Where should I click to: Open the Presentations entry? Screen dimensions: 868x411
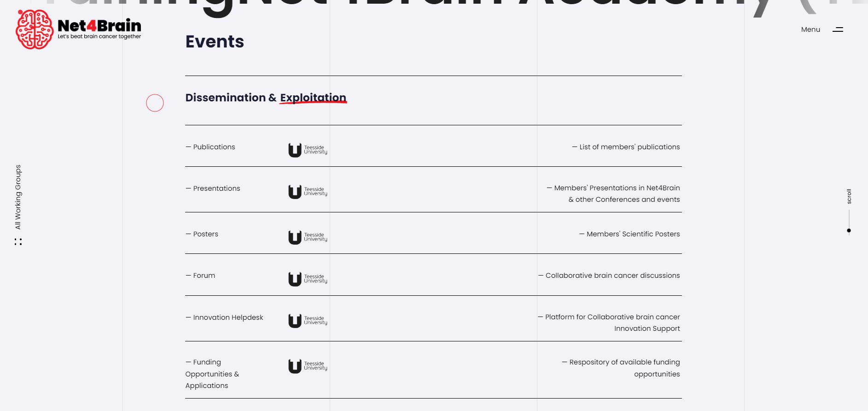213,188
